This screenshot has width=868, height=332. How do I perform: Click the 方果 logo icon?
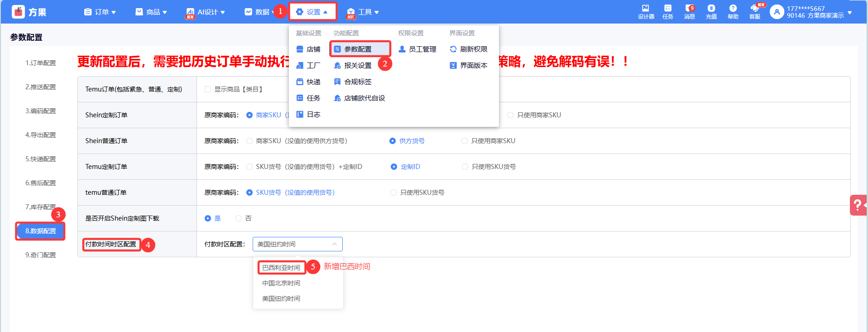click(19, 12)
